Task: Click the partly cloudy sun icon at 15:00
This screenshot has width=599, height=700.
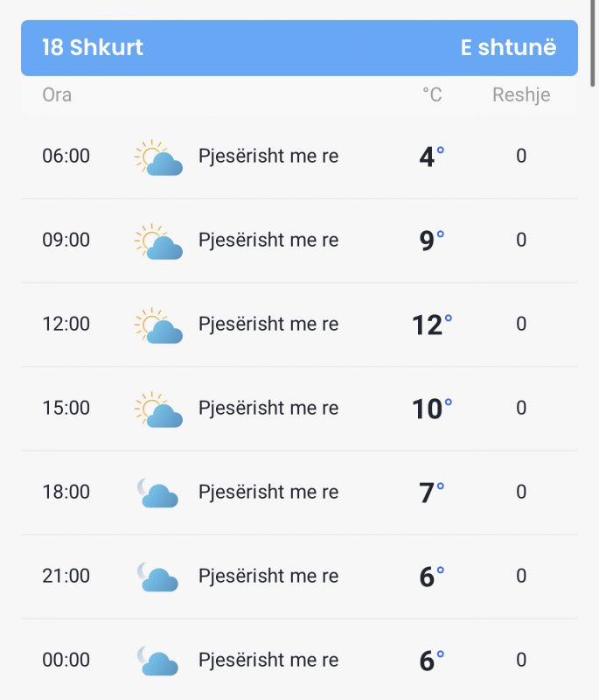Action: (x=158, y=409)
